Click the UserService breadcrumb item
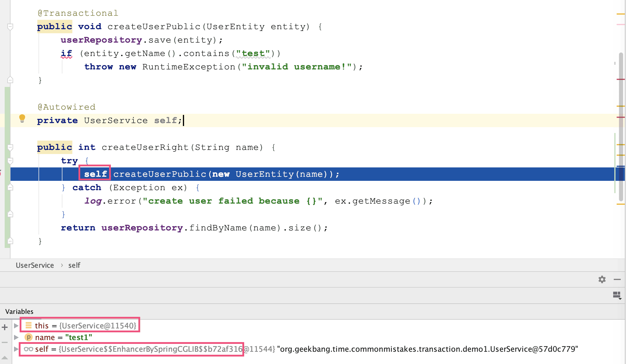The image size is (626, 364). click(x=35, y=265)
